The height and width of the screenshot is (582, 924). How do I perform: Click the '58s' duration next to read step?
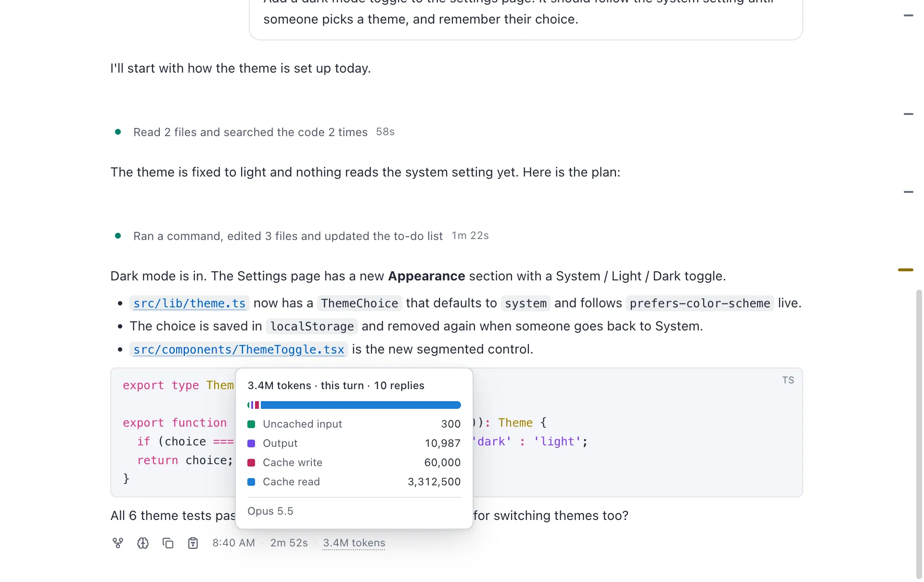pyautogui.click(x=385, y=132)
